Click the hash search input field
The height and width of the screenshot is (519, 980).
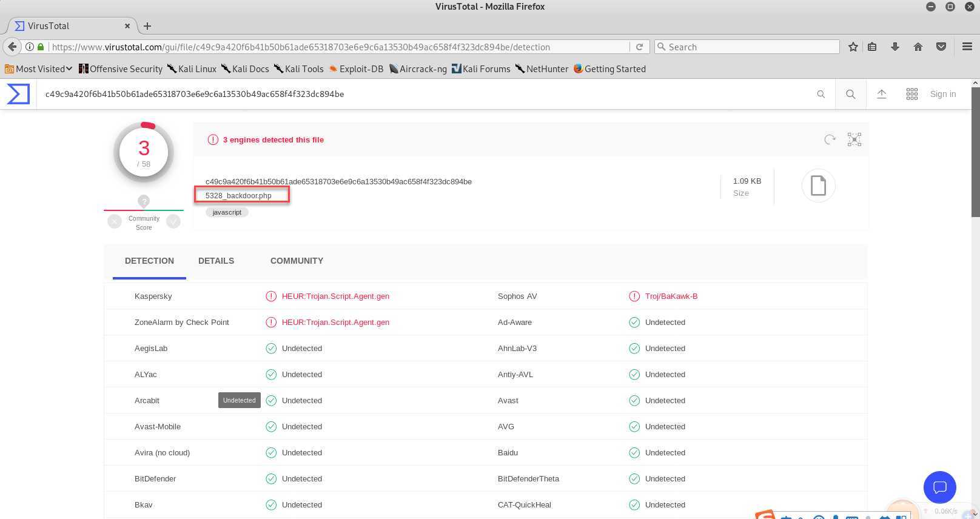click(425, 94)
